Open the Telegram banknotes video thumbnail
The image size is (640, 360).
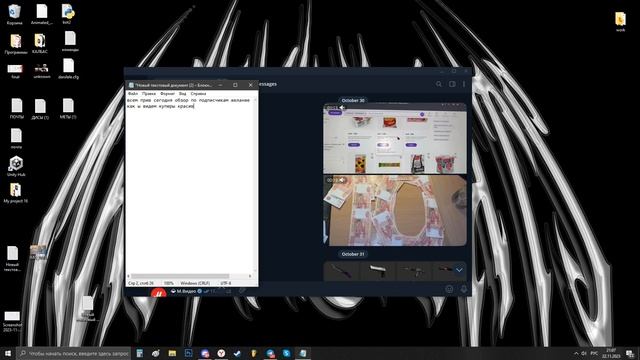pyautogui.click(x=395, y=211)
